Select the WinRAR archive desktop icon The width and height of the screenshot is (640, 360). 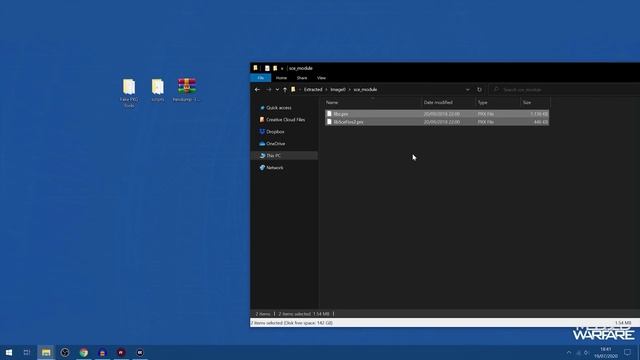(187, 90)
